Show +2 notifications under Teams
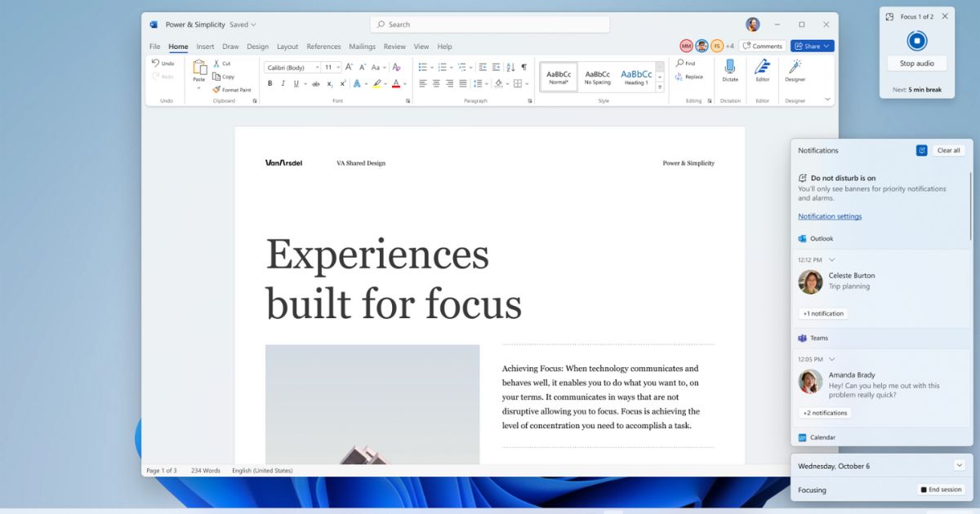 pyautogui.click(x=825, y=413)
